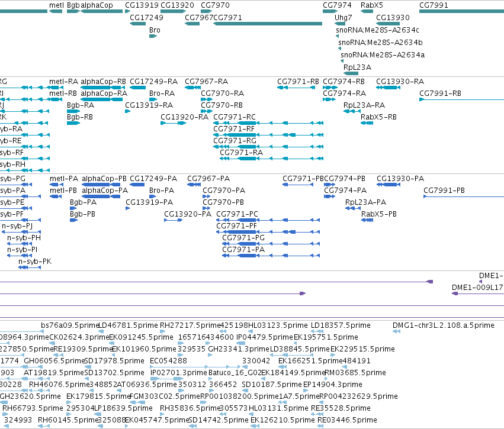
Task: Select EST Batuco_16_G02
Action: (235, 373)
